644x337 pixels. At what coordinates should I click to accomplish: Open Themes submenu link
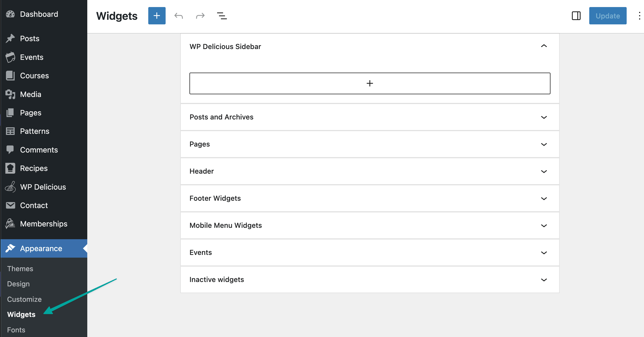pos(20,269)
